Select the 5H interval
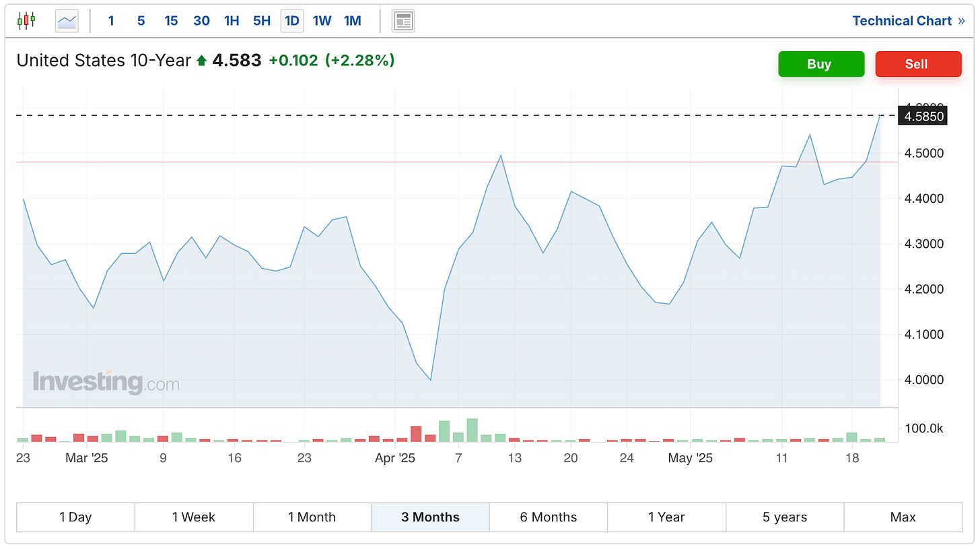 tap(262, 21)
